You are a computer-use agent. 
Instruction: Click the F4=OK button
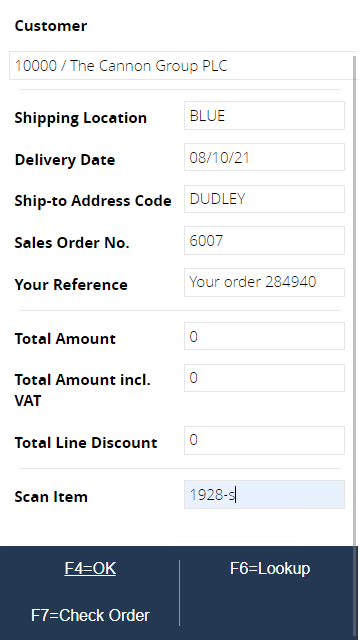(90, 568)
